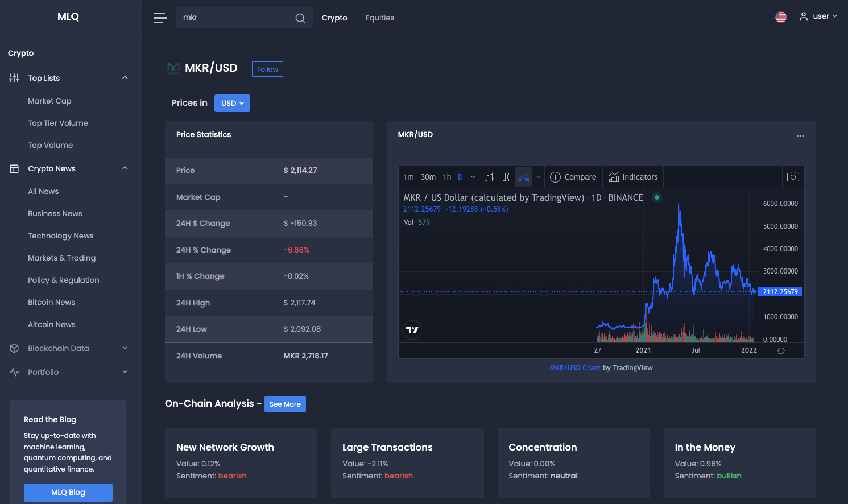Click the Portfolio pulse icon
The image size is (848, 504).
[14, 372]
